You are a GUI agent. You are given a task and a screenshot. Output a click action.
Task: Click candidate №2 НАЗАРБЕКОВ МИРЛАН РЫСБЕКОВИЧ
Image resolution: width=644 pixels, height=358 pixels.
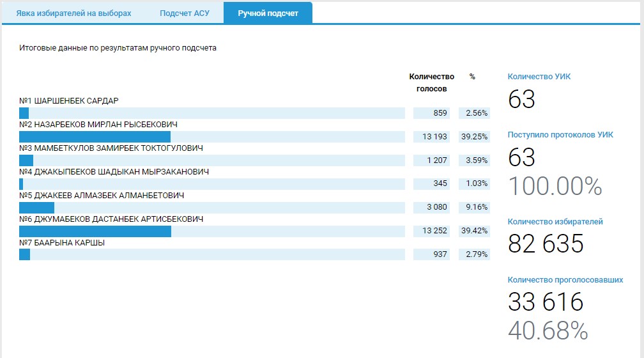pos(98,125)
